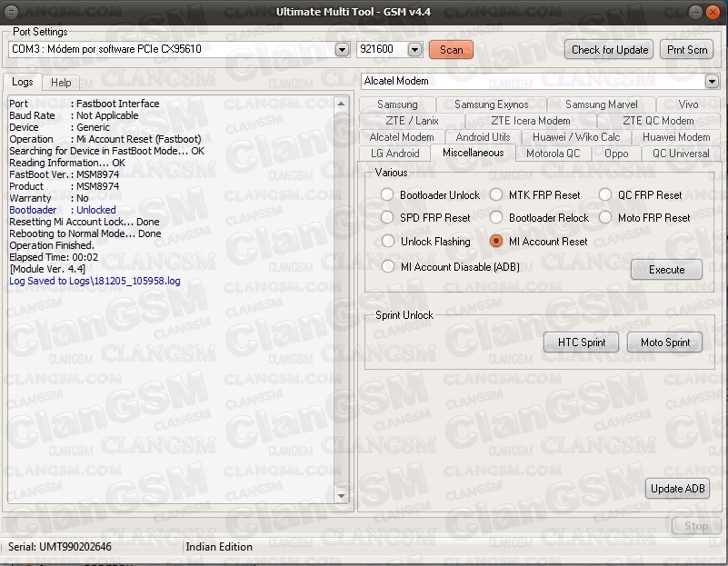Click the 'Log Saved to Logs\181205_105958.log' line
Image resolution: width=728 pixels, height=566 pixels.
95,281
